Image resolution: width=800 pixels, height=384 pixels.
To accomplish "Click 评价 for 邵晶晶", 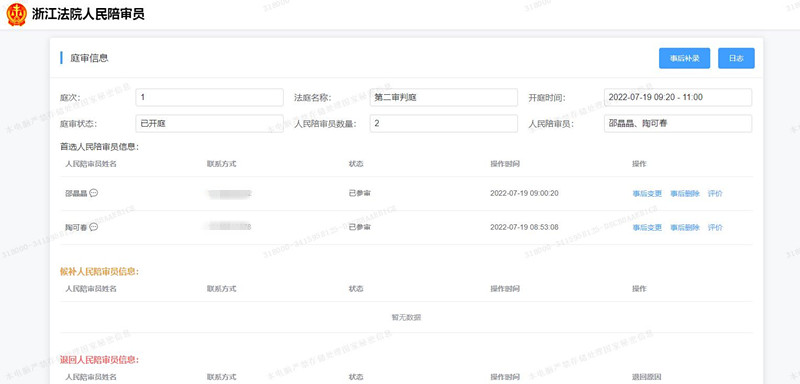I will (x=715, y=193).
